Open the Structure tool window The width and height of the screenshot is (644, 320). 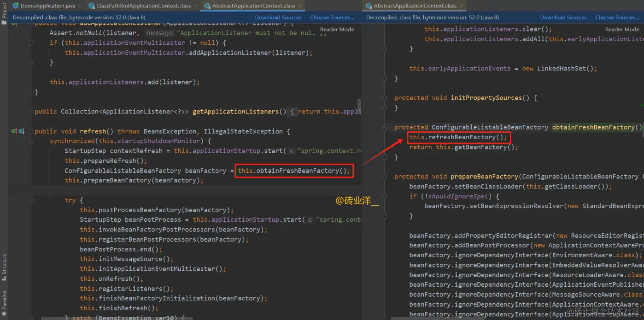point(4,267)
